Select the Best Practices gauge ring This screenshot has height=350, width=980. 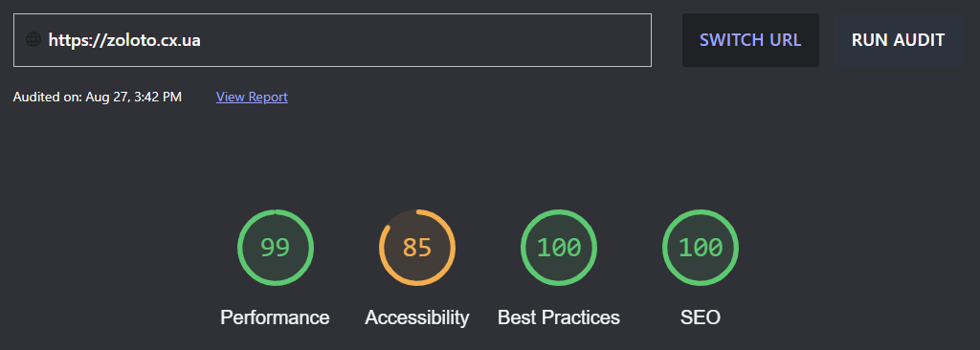[559, 248]
